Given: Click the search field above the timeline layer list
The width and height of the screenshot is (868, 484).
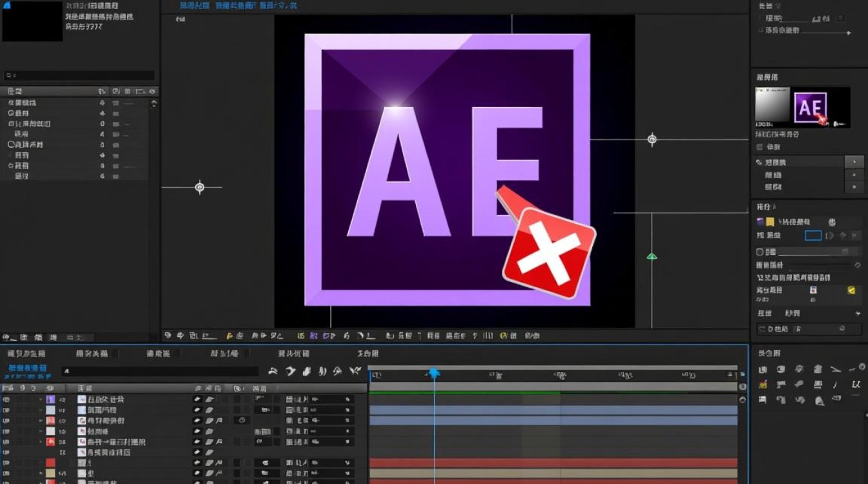Looking at the screenshot, I should (160, 371).
